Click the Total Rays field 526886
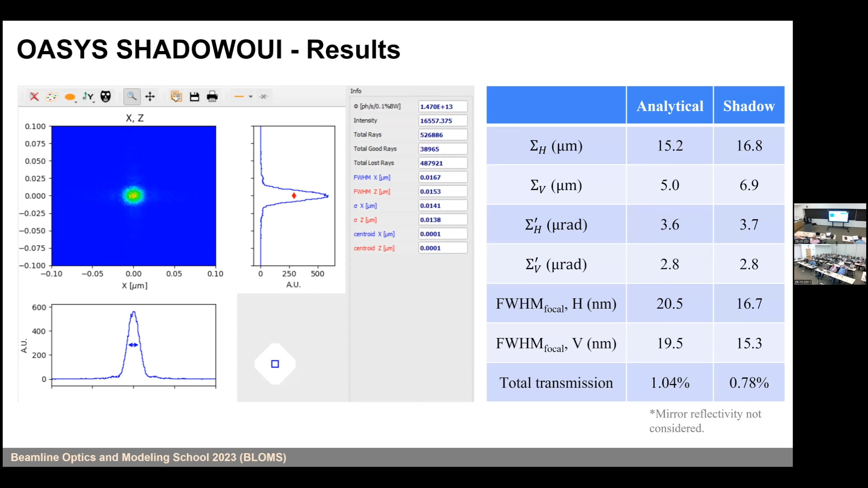This screenshot has height=488, width=868. pyautogui.click(x=443, y=135)
